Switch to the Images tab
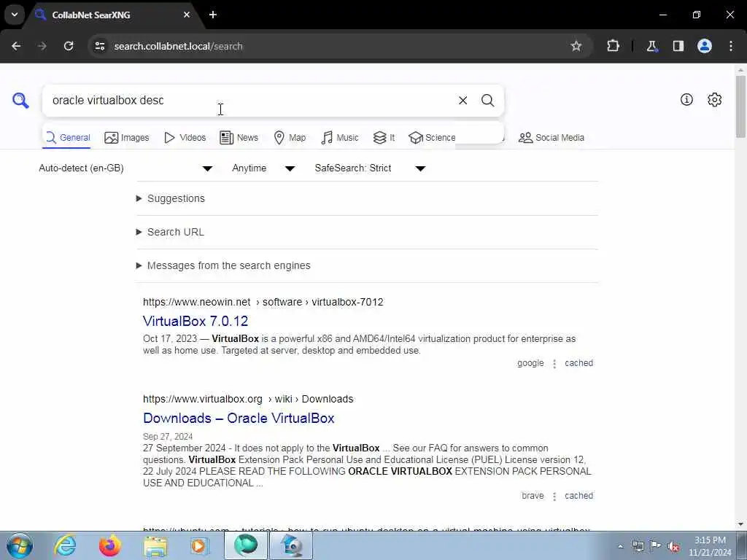The width and height of the screenshot is (747, 560). tap(127, 138)
